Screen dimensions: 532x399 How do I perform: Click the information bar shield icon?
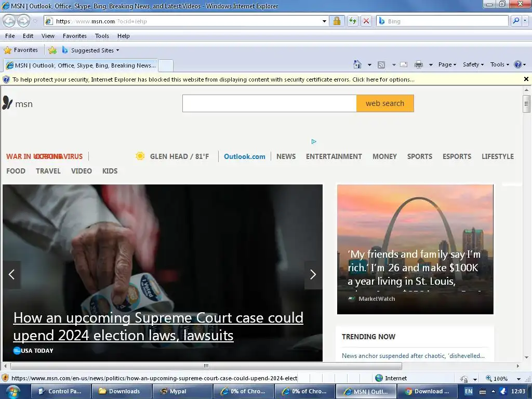(6, 79)
